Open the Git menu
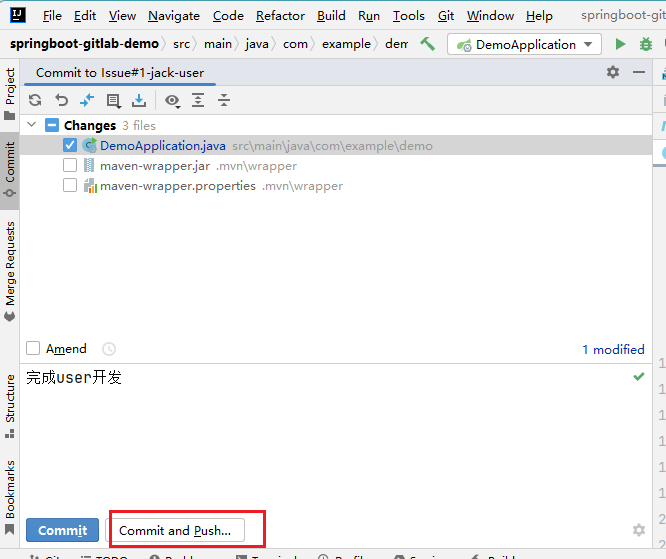The image size is (666, 559). [x=446, y=16]
